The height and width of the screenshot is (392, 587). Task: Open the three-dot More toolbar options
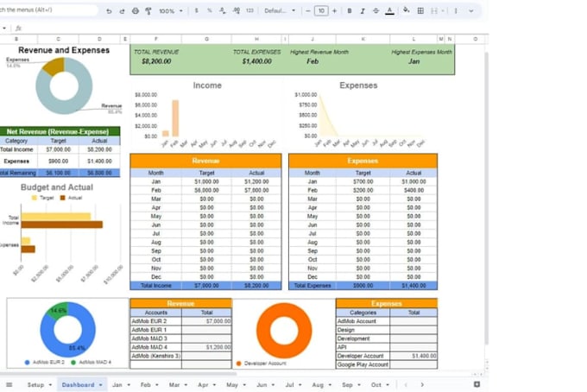[x=456, y=11]
